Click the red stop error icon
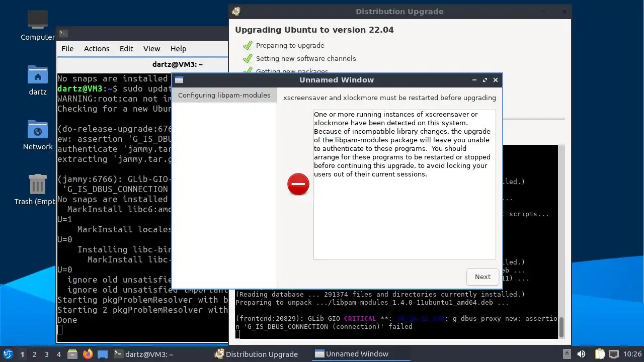This screenshot has height=362, width=644. (298, 184)
